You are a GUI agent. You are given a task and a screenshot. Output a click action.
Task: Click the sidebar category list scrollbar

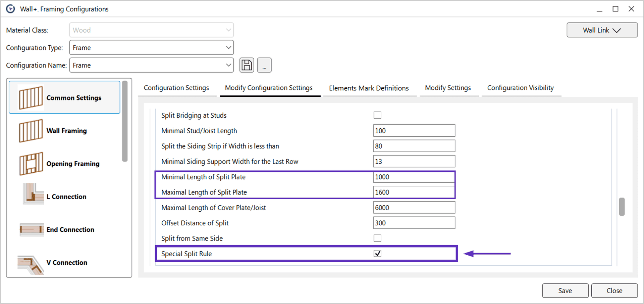125,121
